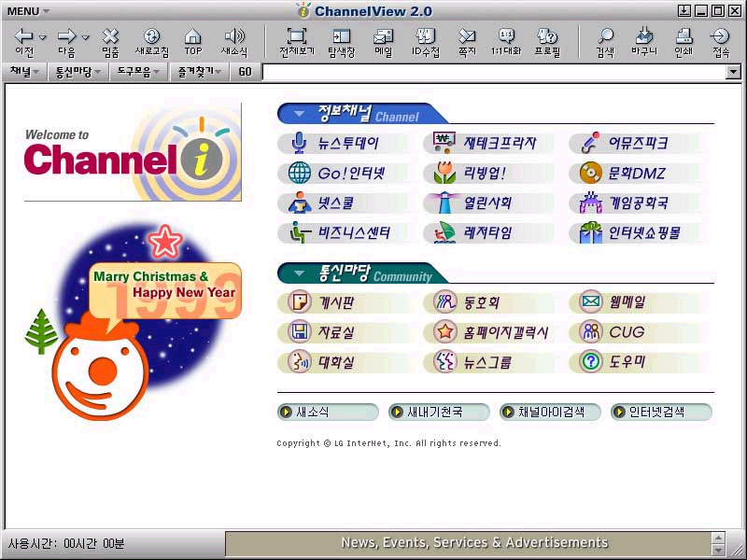The image size is (747, 560).
Task: Open 문화DMZ disc icon
Action: tap(591, 173)
